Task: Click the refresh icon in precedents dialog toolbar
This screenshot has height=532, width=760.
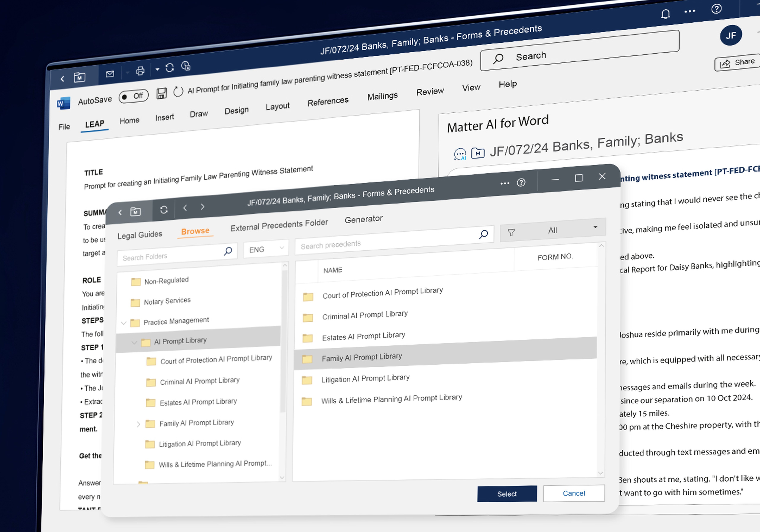Action: click(164, 210)
